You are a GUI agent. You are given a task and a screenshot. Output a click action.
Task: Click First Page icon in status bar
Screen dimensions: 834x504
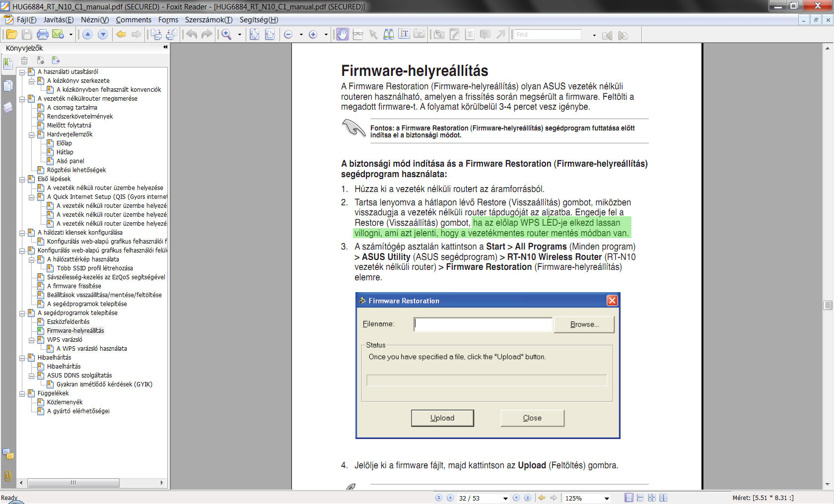pos(438,498)
